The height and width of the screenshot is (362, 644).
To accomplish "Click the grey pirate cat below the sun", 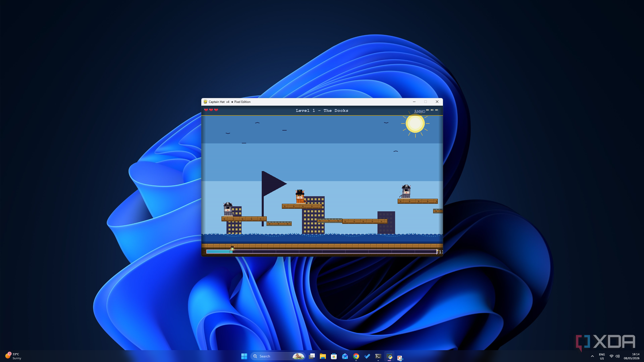I will pyautogui.click(x=406, y=192).
